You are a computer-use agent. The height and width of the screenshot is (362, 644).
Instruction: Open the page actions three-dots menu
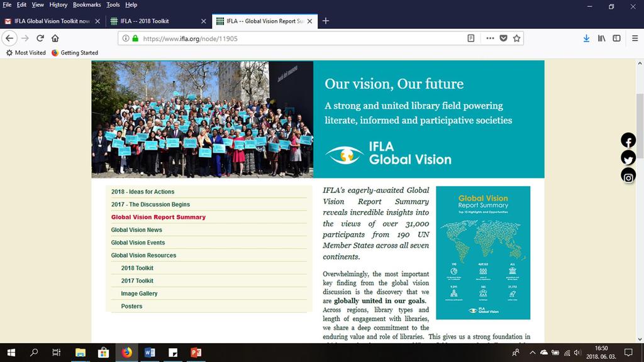490,38
